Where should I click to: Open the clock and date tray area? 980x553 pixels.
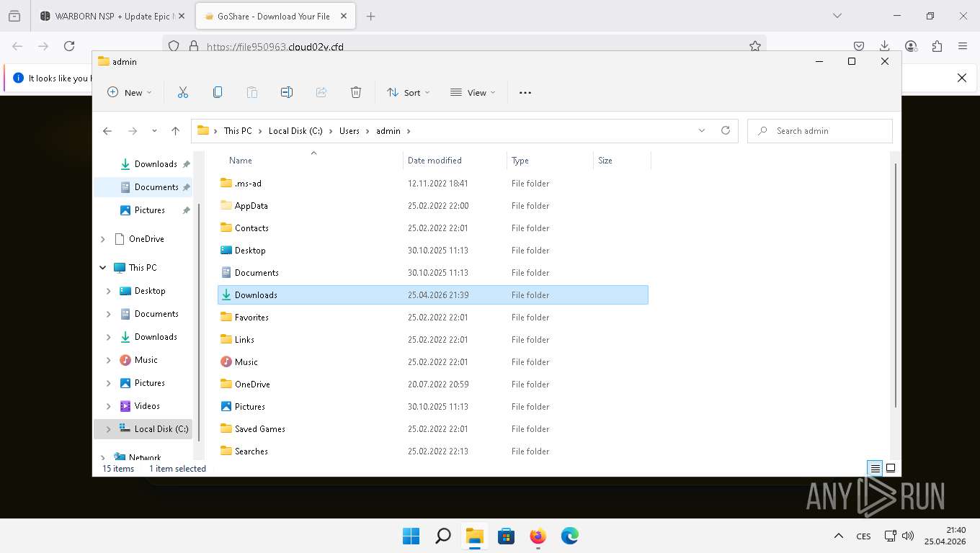tap(945, 536)
